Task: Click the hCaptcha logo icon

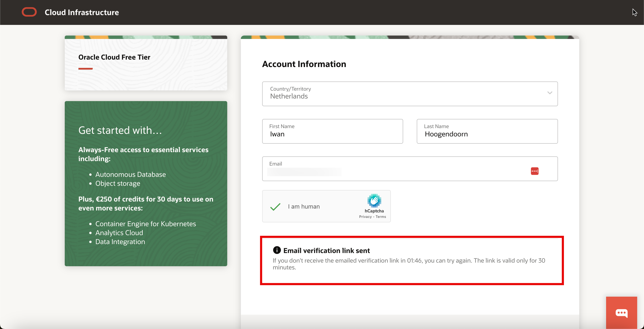Action: (374, 201)
